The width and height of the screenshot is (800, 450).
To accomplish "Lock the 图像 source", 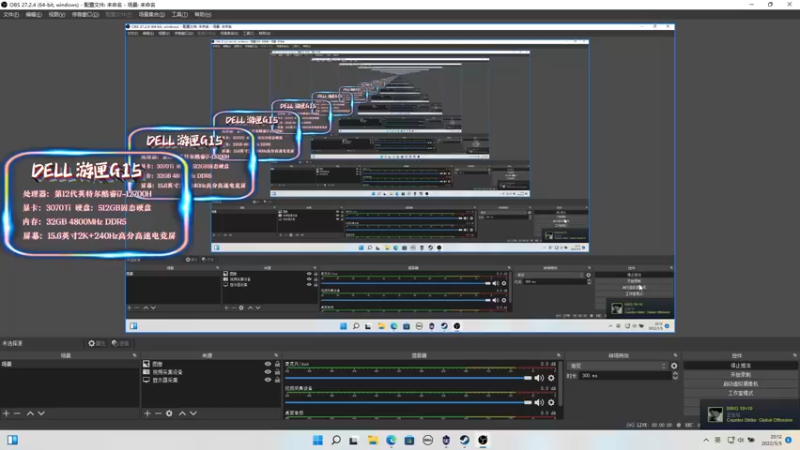I will pyautogui.click(x=277, y=364).
